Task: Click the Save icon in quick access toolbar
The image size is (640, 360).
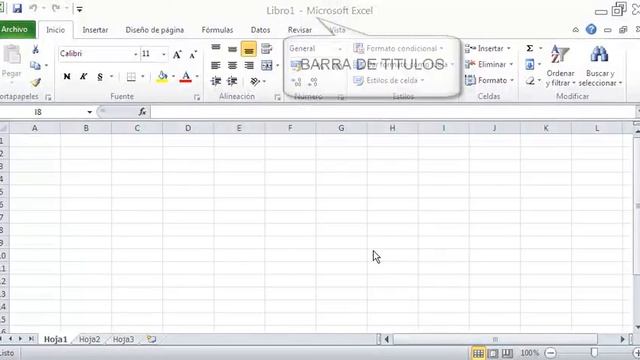Action: [17, 8]
